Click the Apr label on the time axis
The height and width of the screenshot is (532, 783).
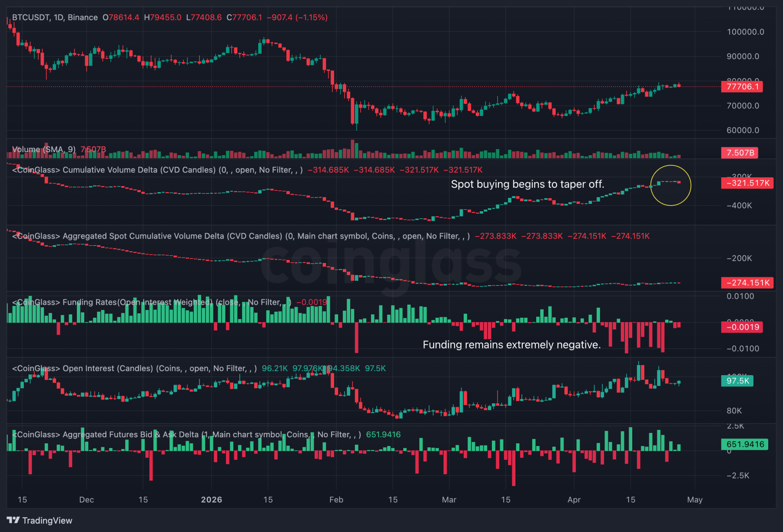[574, 500]
